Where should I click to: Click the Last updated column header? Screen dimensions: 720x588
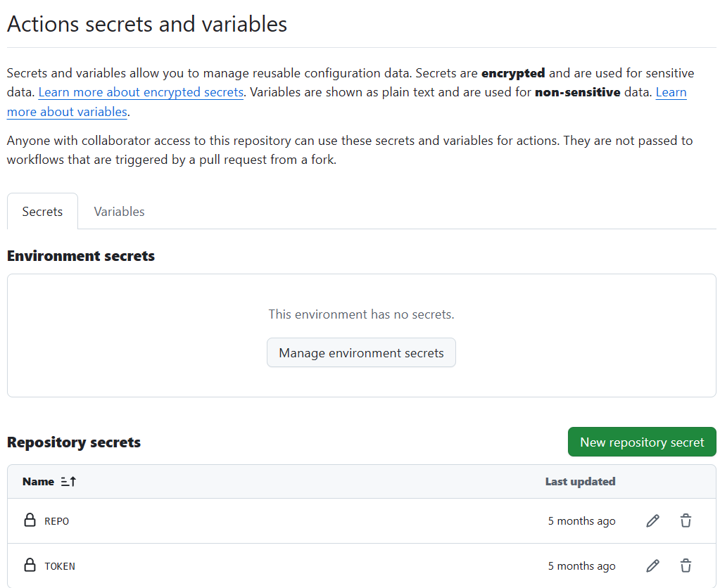(x=580, y=482)
